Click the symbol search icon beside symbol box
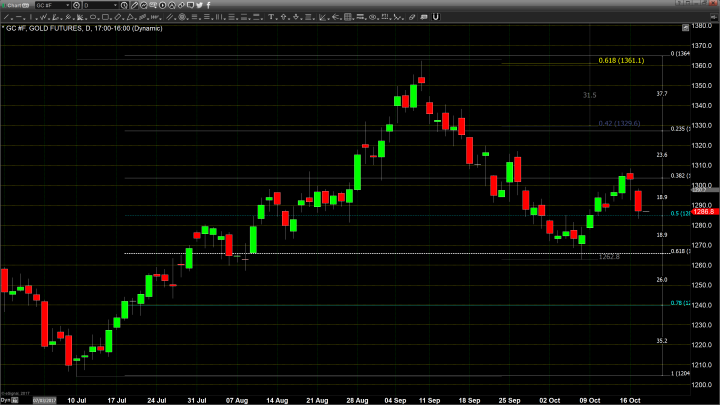 point(76,5)
